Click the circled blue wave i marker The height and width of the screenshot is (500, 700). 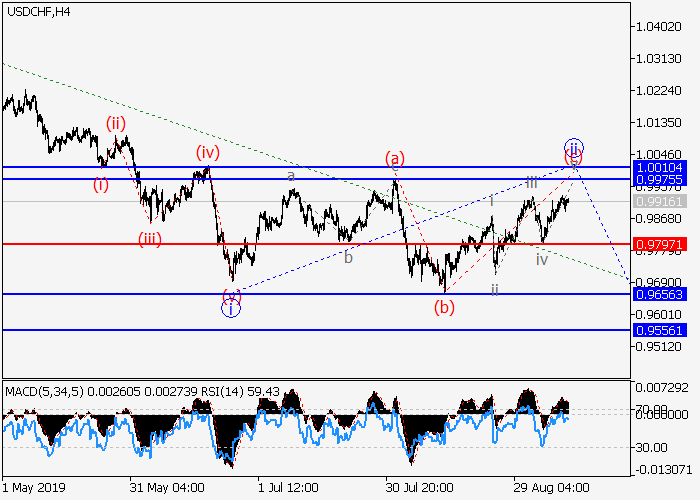231,308
